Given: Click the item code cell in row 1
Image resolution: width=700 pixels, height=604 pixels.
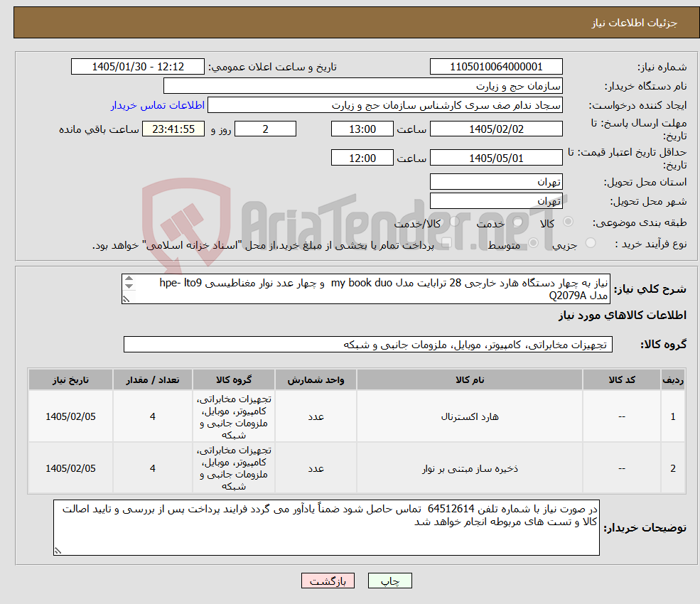Looking at the screenshot, I should [621, 416].
